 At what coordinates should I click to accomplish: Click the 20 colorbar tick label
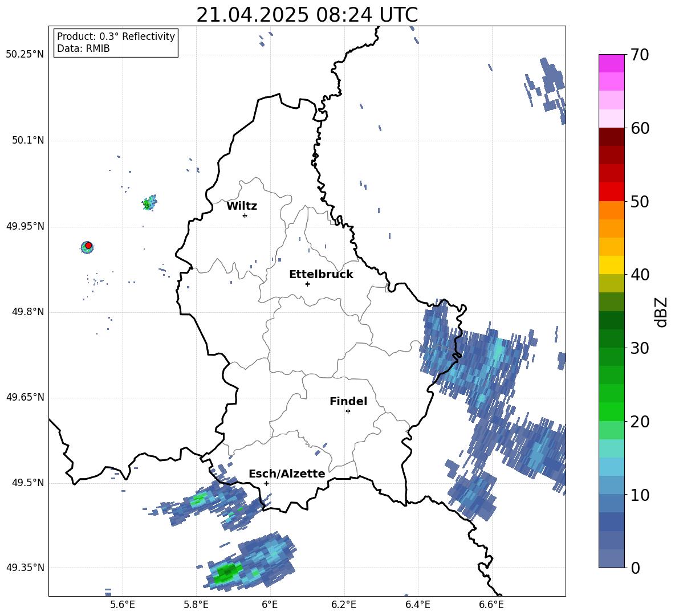tap(640, 422)
